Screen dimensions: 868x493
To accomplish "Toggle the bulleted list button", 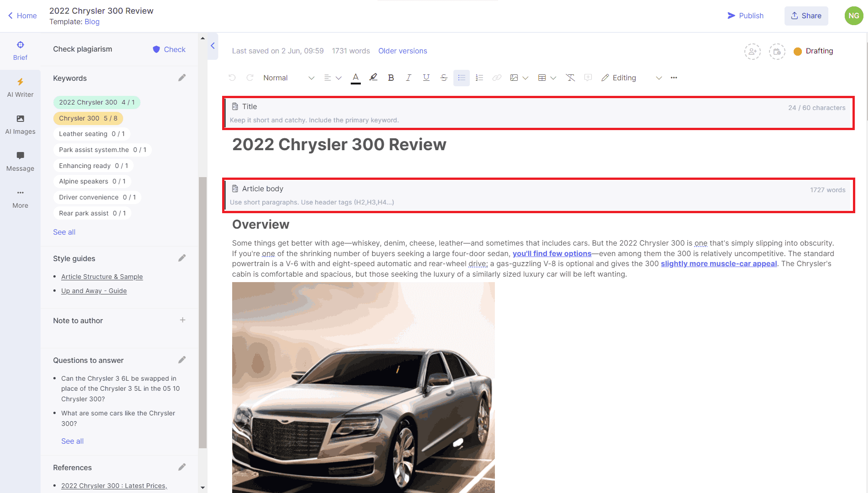I will click(x=462, y=78).
